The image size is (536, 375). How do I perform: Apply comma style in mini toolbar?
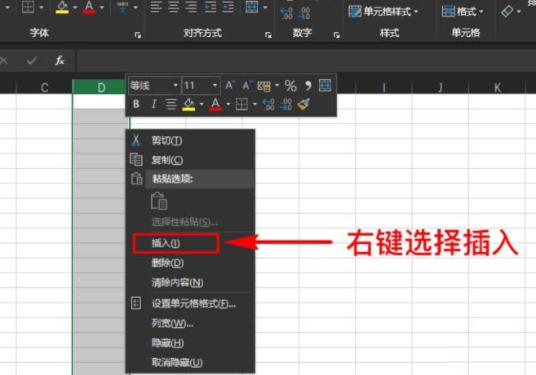point(308,85)
